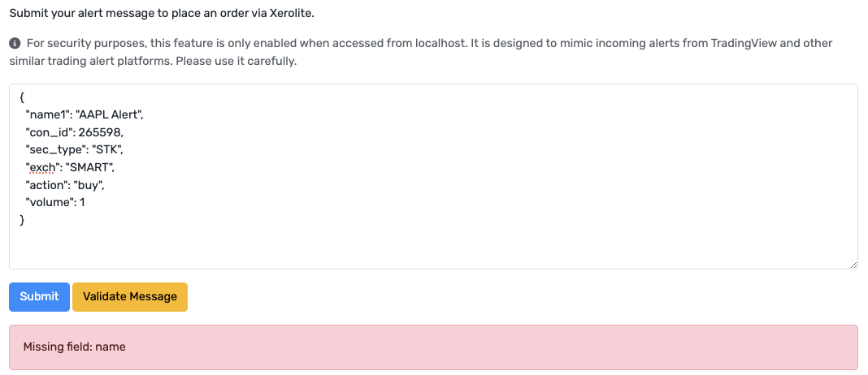The height and width of the screenshot is (375, 868).
Task: Place cursor on the "AAPL Alert" value
Action: [110, 115]
